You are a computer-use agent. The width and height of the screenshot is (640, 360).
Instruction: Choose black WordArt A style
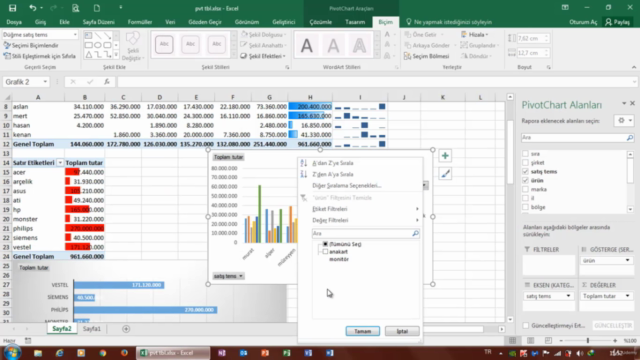pyautogui.click(x=307, y=45)
